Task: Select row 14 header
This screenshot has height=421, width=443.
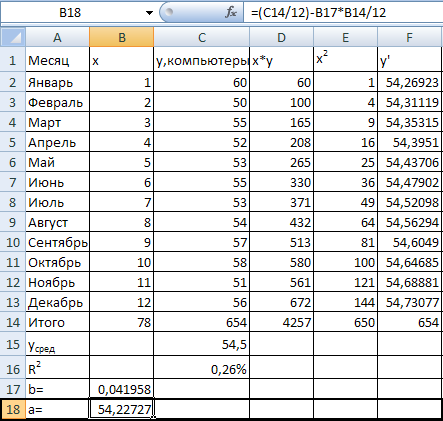Action: [x=13, y=322]
